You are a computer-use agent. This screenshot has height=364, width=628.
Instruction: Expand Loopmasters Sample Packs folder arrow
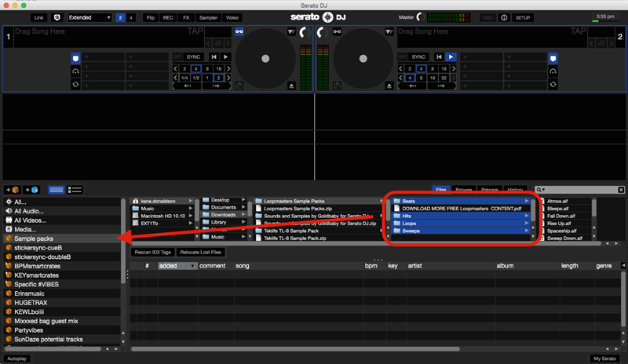[x=381, y=201]
